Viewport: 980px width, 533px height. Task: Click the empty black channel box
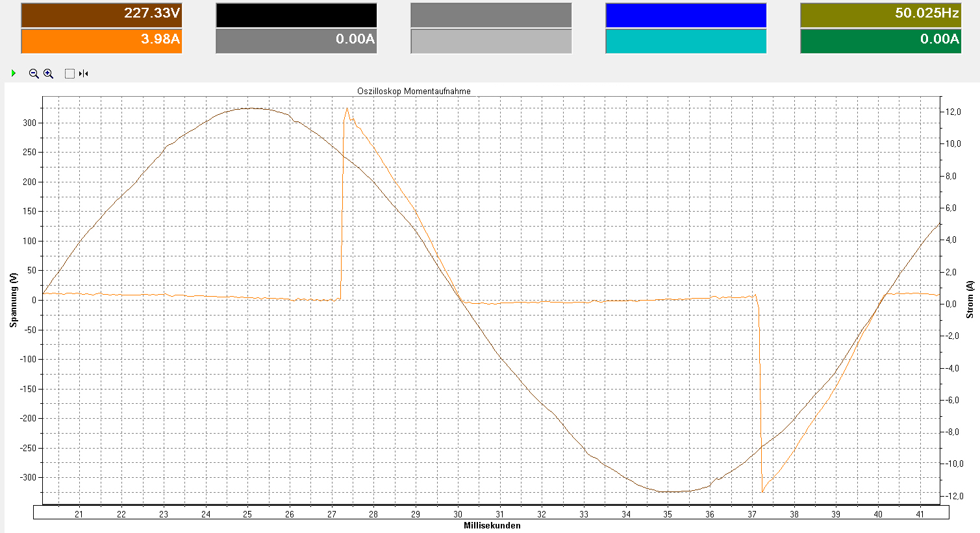(296, 15)
